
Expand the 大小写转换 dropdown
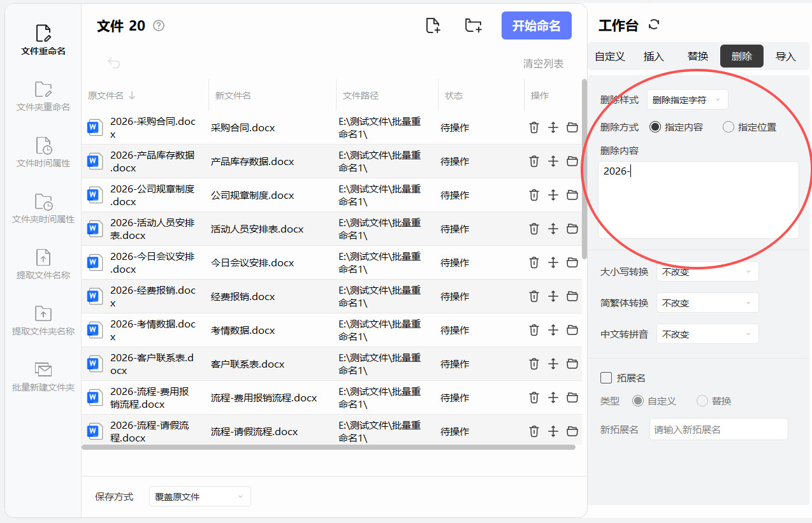(x=707, y=271)
